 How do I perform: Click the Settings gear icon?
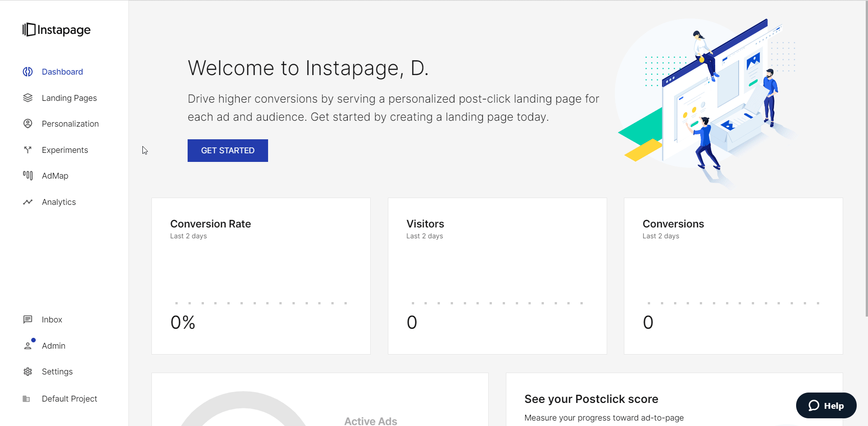pos(28,372)
